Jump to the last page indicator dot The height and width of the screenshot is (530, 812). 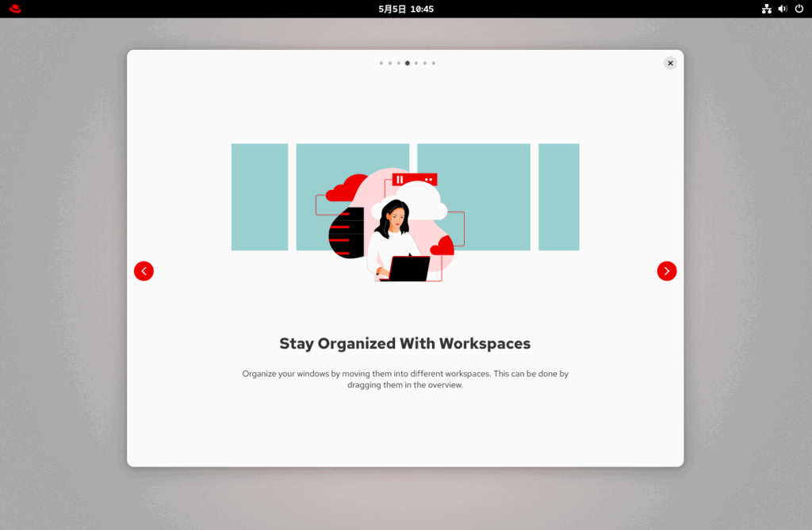434,63
